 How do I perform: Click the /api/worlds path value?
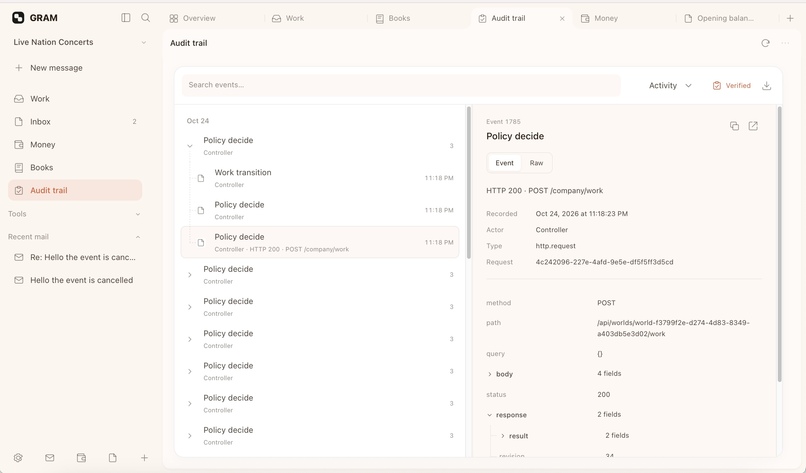[673, 328]
